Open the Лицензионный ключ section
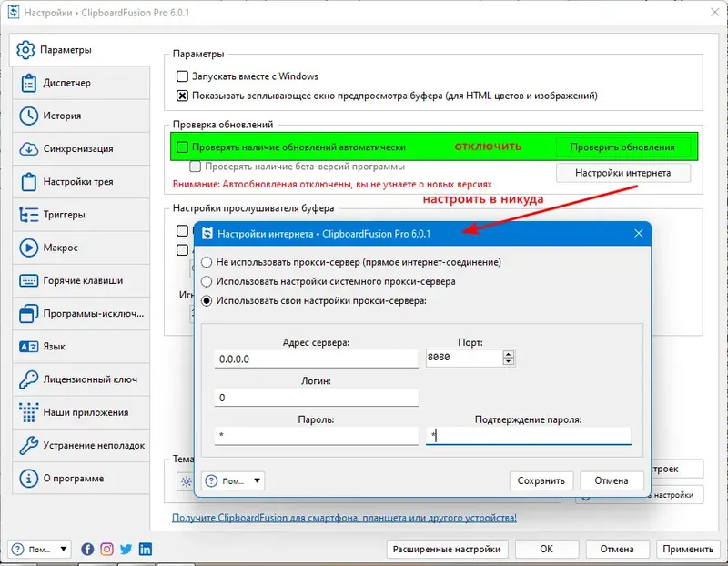 [x=81, y=379]
